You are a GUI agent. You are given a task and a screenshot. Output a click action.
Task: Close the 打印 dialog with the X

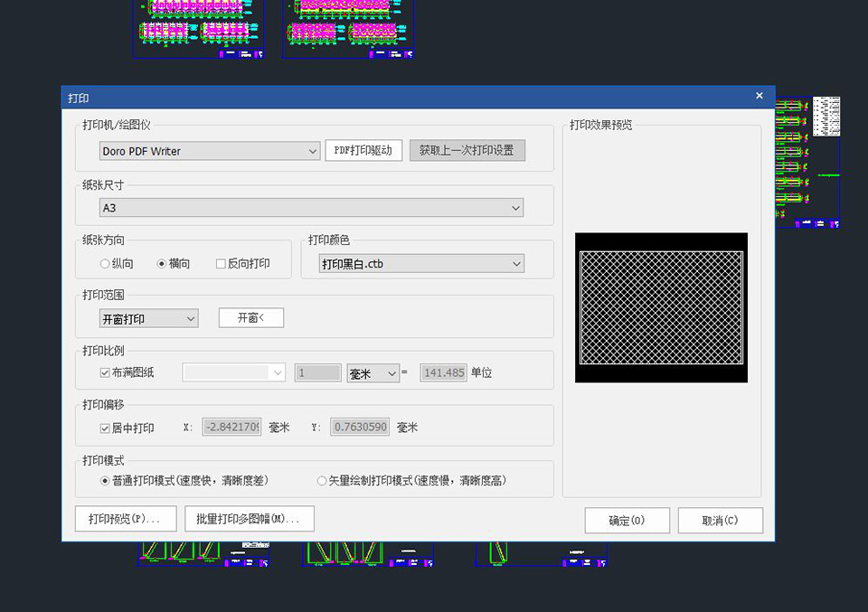759,96
